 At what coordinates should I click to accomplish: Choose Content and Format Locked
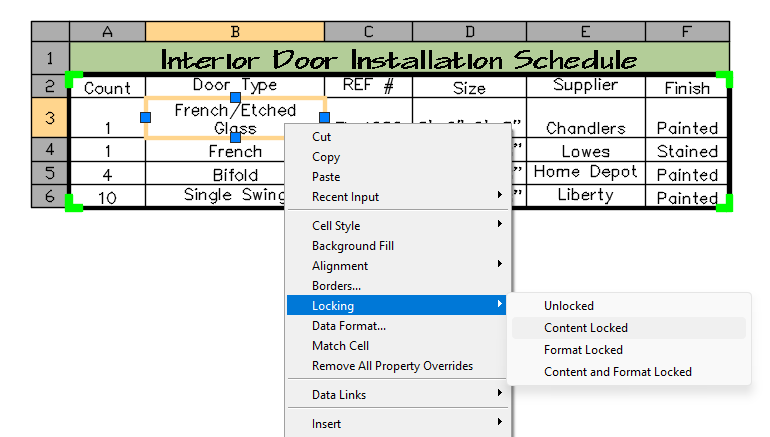click(x=617, y=372)
